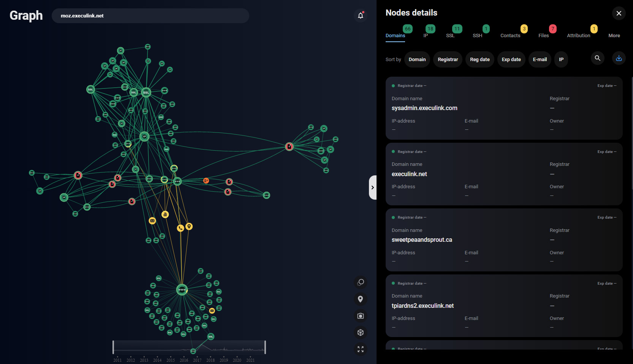633x364 pixels.
Task: Click the location pin tool icon
Action: (361, 299)
